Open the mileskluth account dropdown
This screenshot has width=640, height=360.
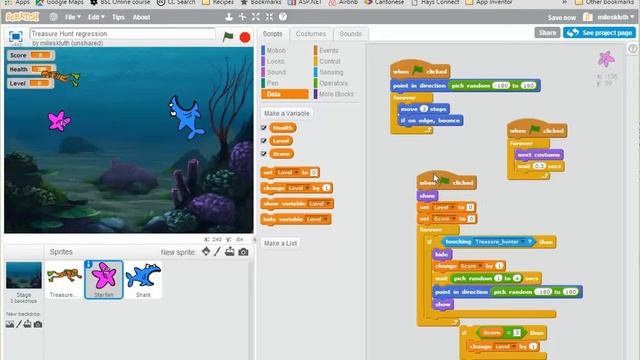click(615, 17)
